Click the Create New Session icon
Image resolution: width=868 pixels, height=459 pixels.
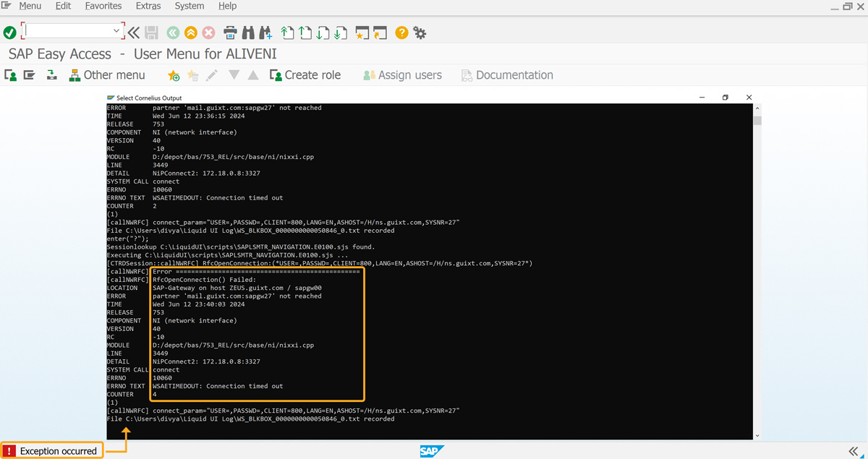(x=362, y=33)
